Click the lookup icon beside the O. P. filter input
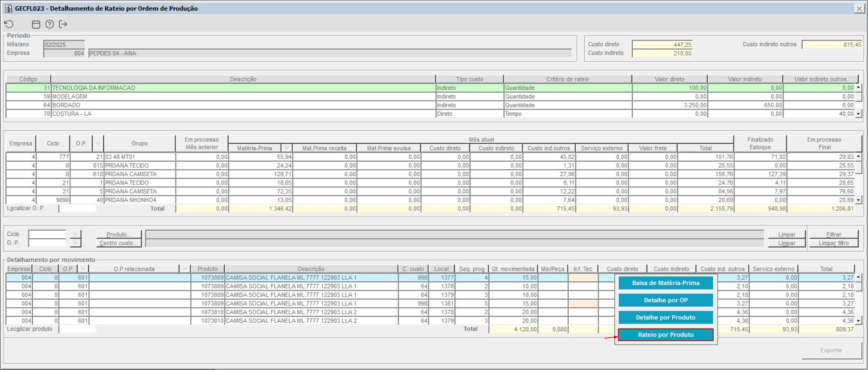The height and width of the screenshot is (370, 868). [x=75, y=243]
